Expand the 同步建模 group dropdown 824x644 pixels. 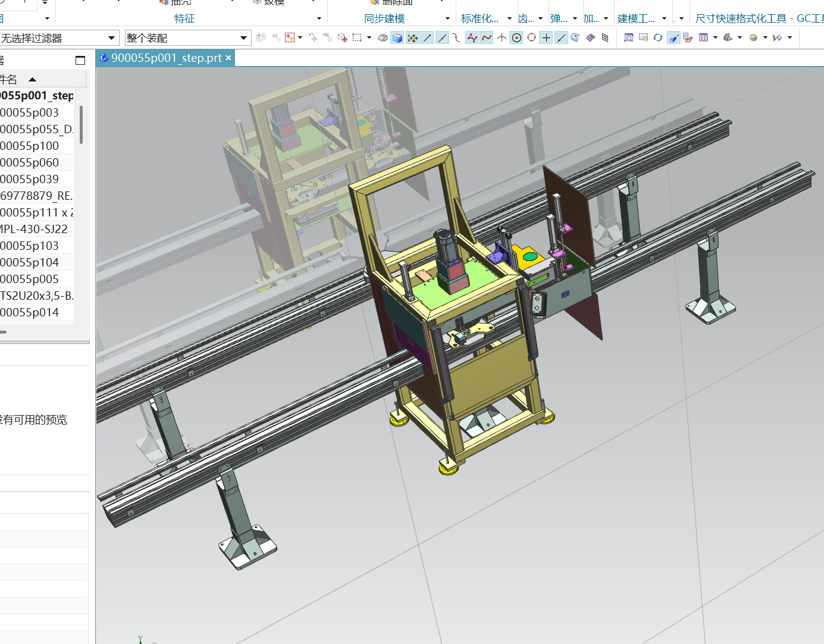tap(447, 18)
